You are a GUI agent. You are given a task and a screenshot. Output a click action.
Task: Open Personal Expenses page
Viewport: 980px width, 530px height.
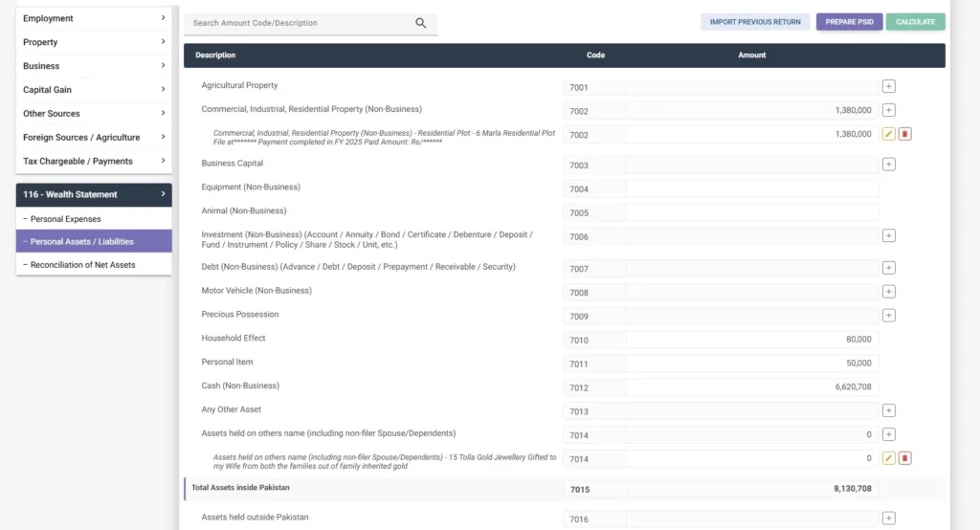94,219
